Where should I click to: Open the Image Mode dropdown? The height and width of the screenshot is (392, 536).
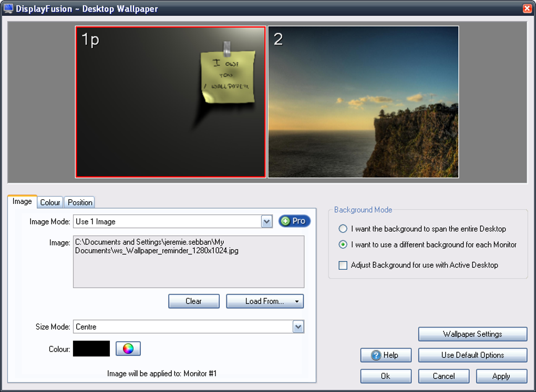point(266,221)
